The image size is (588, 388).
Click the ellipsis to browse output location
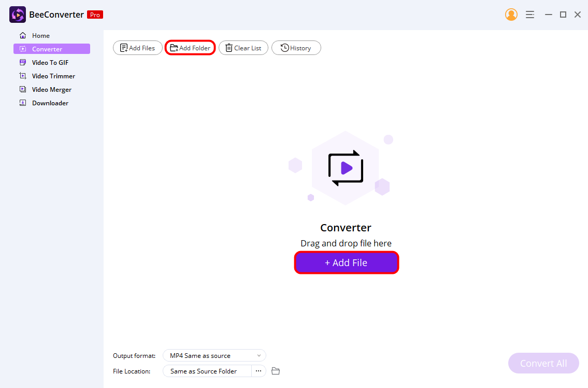pos(258,371)
